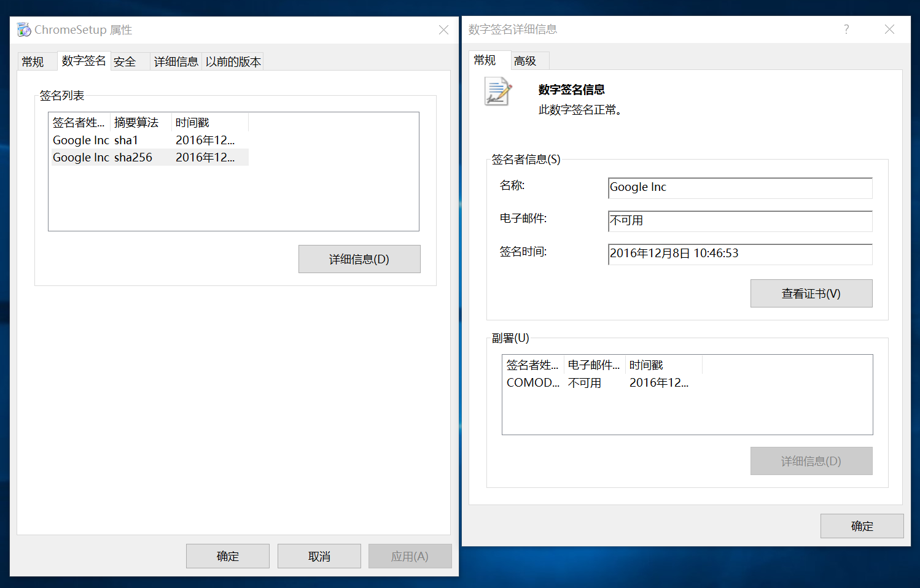The height and width of the screenshot is (588, 920).
Task: Click the 详细信息(D) button in properties window
Action: click(x=359, y=259)
